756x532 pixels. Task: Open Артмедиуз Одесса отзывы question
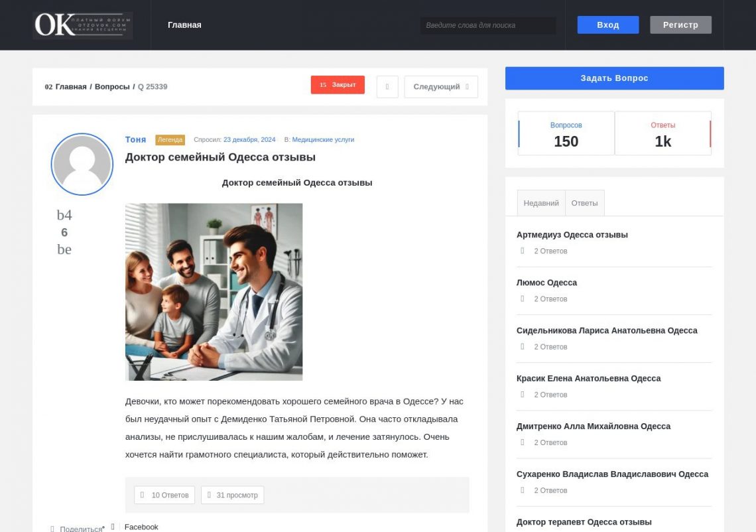pyautogui.click(x=572, y=235)
